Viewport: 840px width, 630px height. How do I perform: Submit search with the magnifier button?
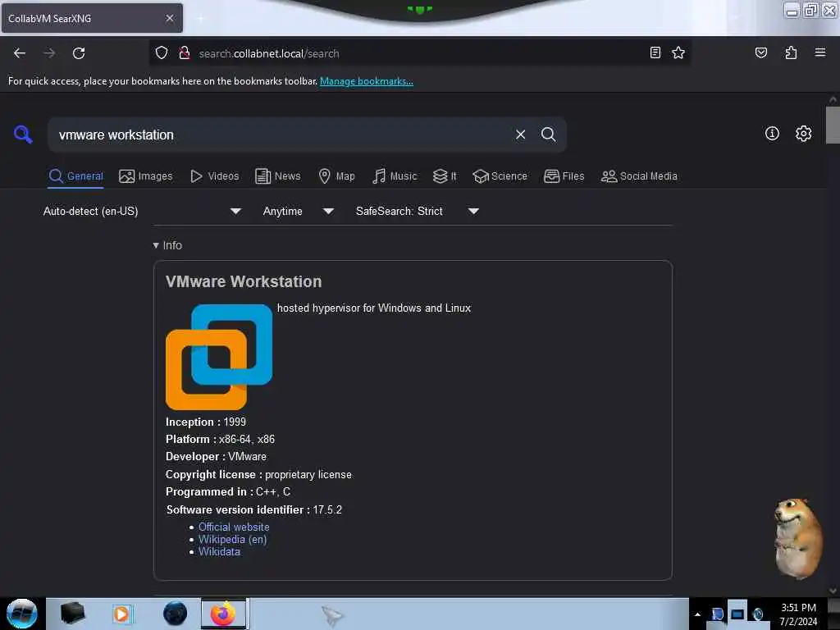[548, 135]
